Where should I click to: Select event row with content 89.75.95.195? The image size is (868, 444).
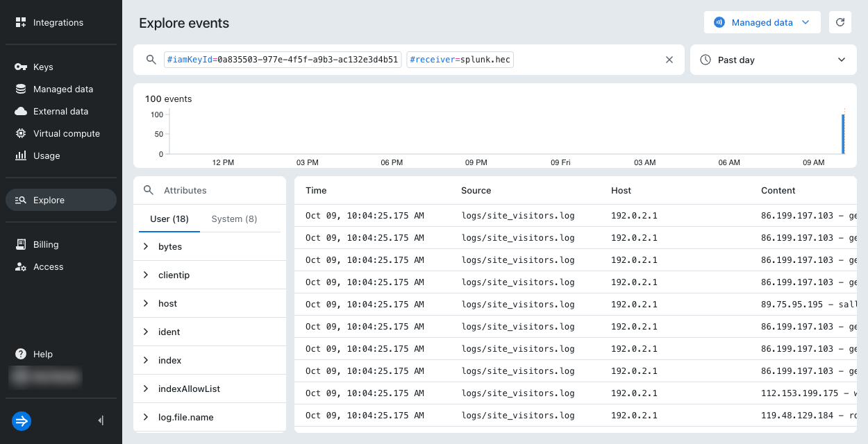pos(576,304)
